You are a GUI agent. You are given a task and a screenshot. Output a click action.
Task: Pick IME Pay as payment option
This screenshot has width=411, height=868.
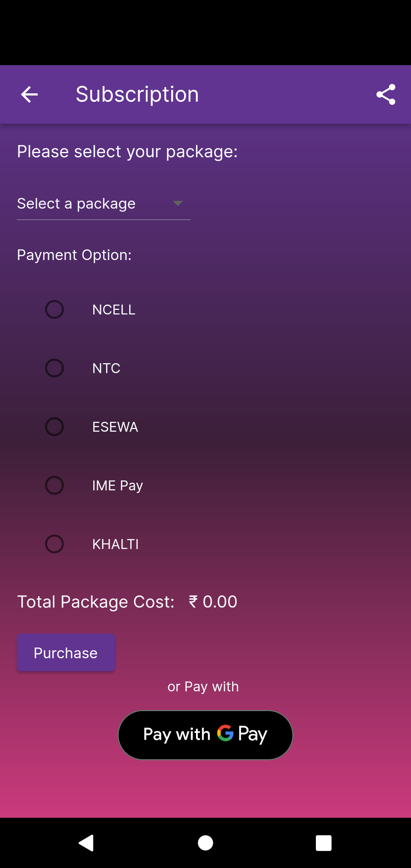click(54, 485)
